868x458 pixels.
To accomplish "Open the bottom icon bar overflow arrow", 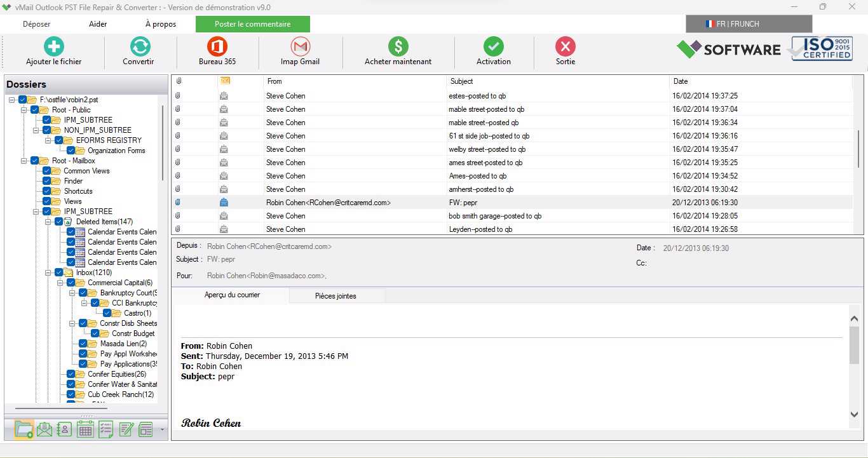I will pos(163,431).
